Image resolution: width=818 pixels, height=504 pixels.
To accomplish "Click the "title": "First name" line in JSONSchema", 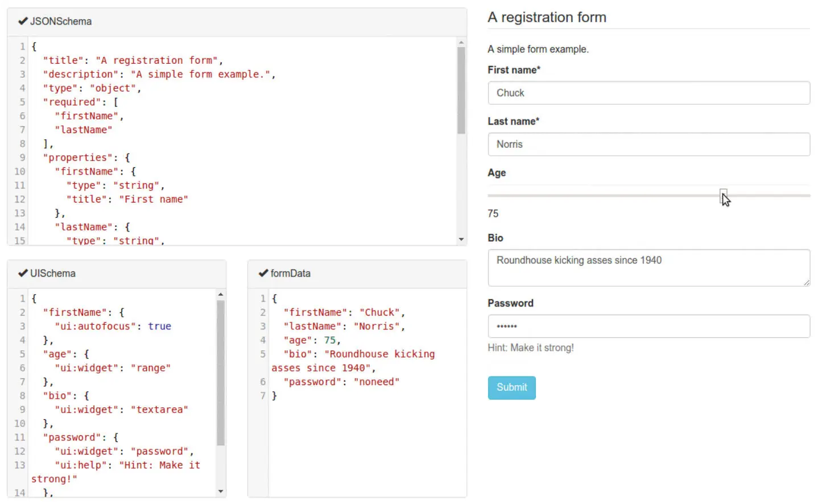I will tap(127, 199).
